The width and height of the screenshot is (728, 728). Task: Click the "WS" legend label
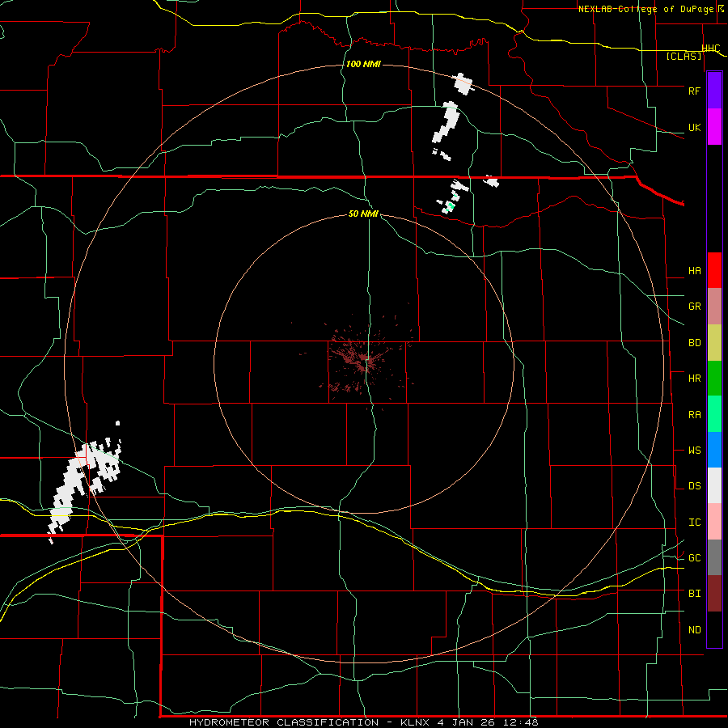695,451
